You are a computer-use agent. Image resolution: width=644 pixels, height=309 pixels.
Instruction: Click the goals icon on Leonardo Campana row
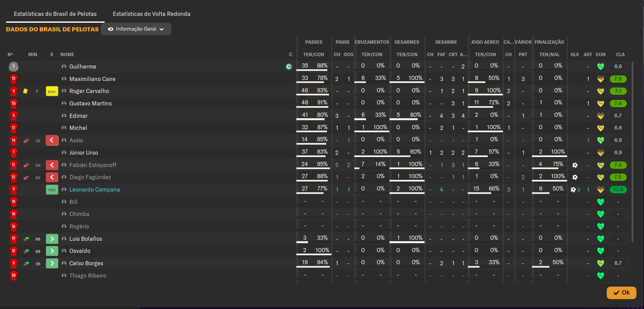click(x=573, y=190)
